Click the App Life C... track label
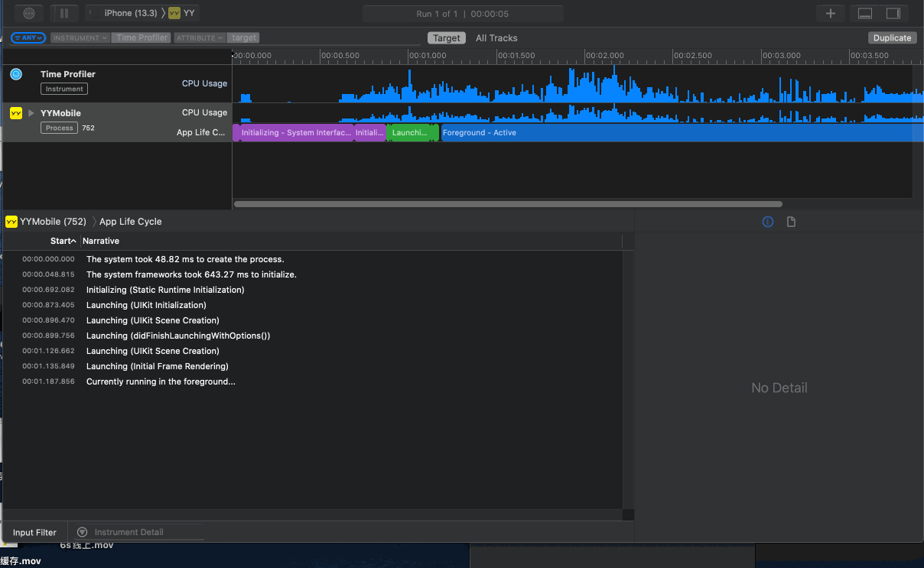The height and width of the screenshot is (568, 924). (201, 132)
